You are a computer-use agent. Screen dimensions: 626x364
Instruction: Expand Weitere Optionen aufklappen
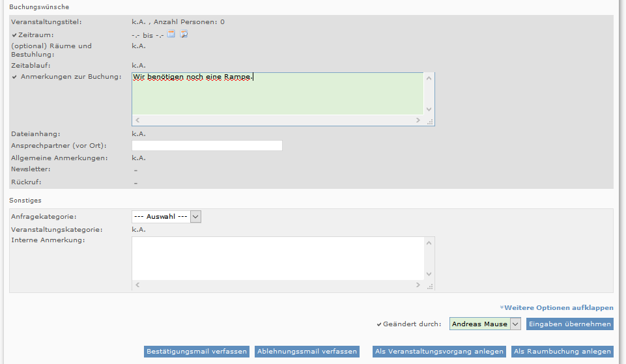click(x=556, y=308)
